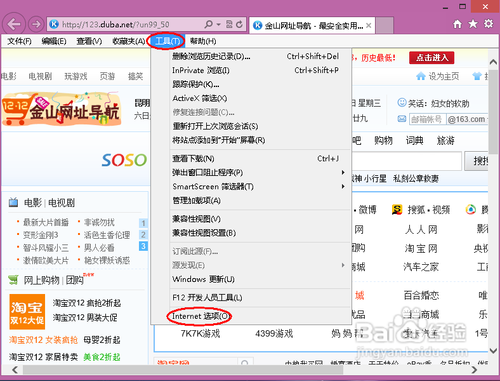Click the compatibility view icon in address bar
The width and height of the screenshot is (500, 381).
(229, 24)
